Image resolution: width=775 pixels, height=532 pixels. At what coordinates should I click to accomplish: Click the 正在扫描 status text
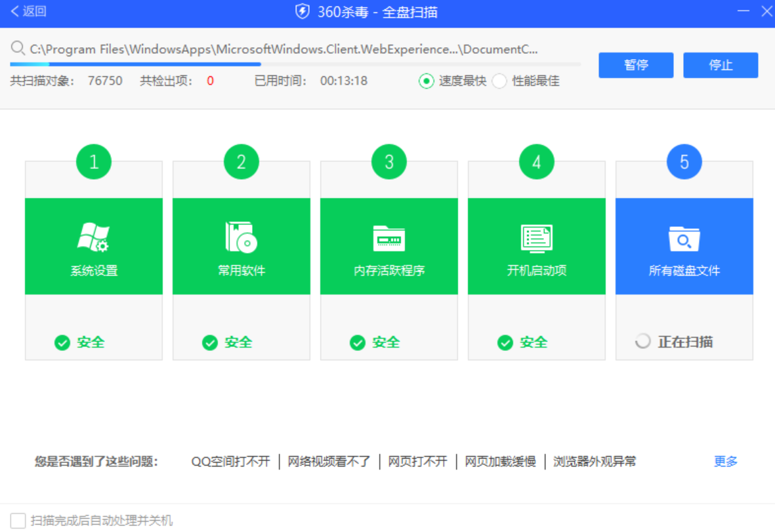click(x=685, y=342)
